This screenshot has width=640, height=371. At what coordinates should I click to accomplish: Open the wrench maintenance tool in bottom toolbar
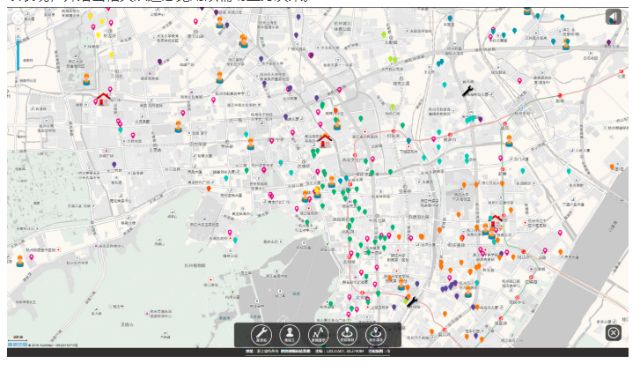(261, 335)
